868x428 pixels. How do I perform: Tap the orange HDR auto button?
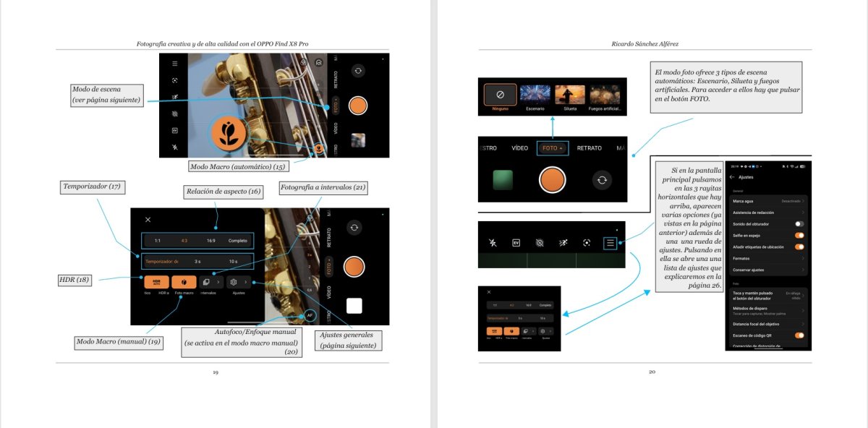[156, 281]
